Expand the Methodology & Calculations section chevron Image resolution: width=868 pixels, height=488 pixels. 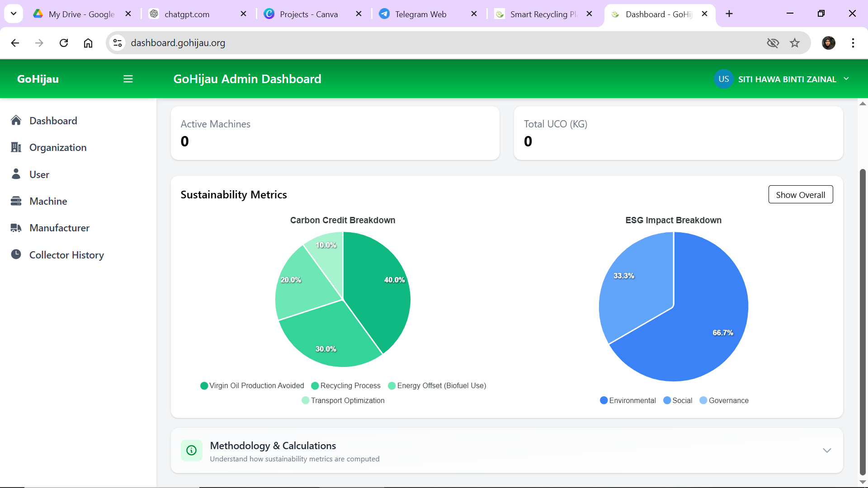(827, 450)
